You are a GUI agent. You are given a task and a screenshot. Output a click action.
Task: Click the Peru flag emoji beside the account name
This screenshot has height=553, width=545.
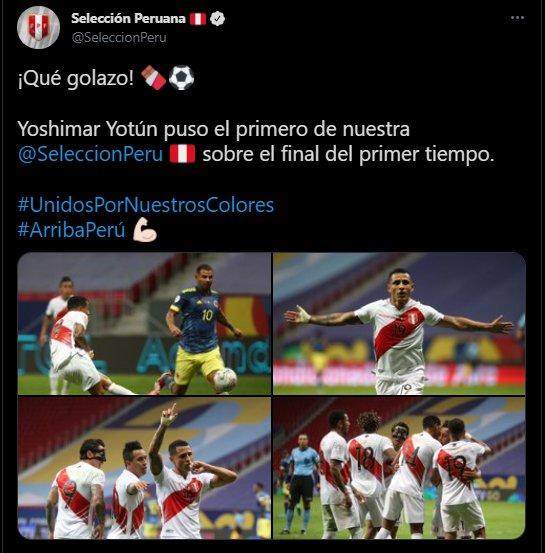[x=198, y=19]
